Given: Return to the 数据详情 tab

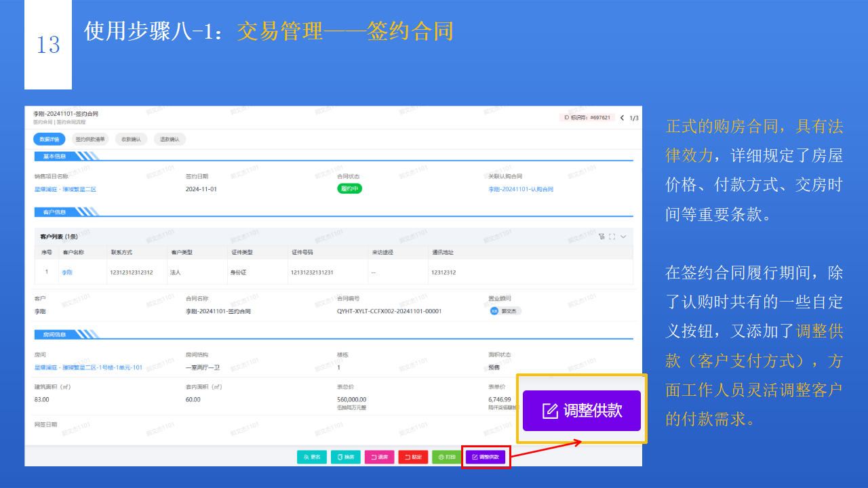Looking at the screenshot, I should tap(50, 139).
